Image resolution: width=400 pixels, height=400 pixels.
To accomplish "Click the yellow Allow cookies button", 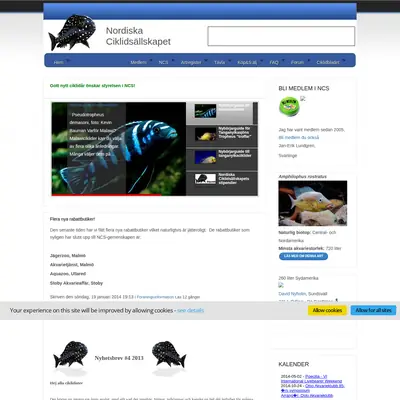I will (x=327, y=310).
